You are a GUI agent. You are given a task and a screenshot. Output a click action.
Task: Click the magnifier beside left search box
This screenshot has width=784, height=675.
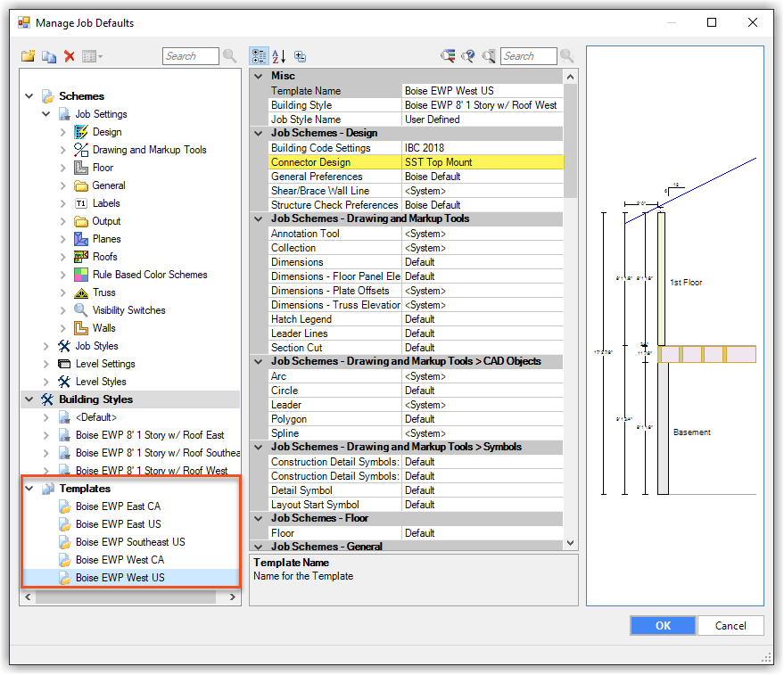pos(229,56)
